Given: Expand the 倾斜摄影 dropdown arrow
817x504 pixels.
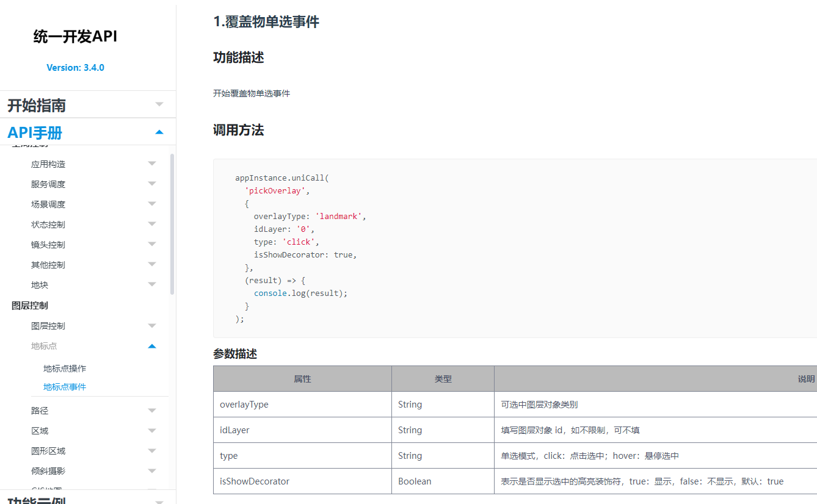Looking at the screenshot, I should click(x=152, y=471).
